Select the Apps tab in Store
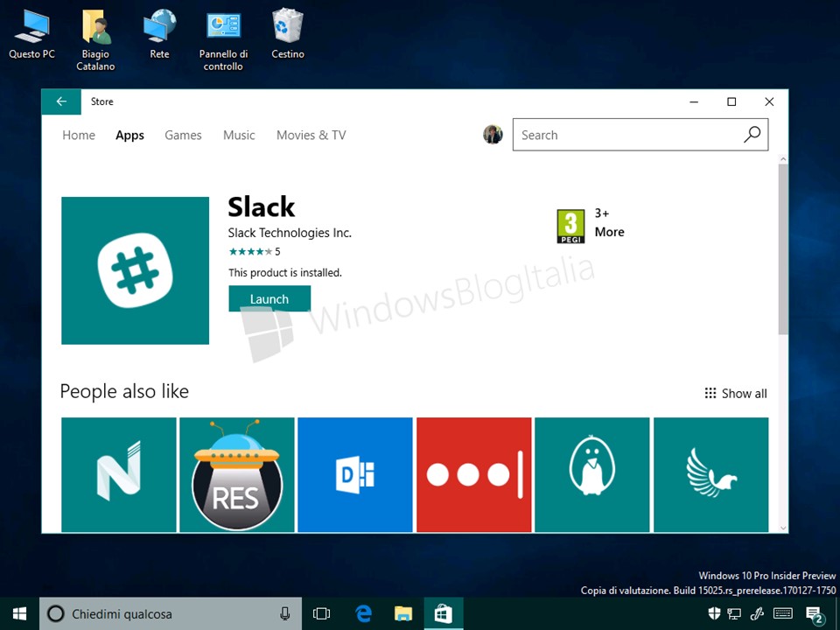Image resolution: width=840 pixels, height=630 pixels. 129,135
